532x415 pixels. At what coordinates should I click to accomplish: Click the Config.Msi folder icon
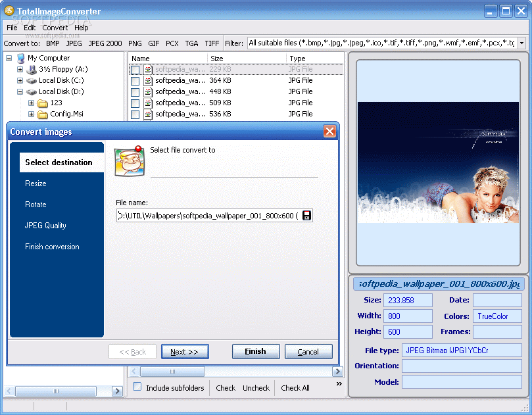(42, 114)
